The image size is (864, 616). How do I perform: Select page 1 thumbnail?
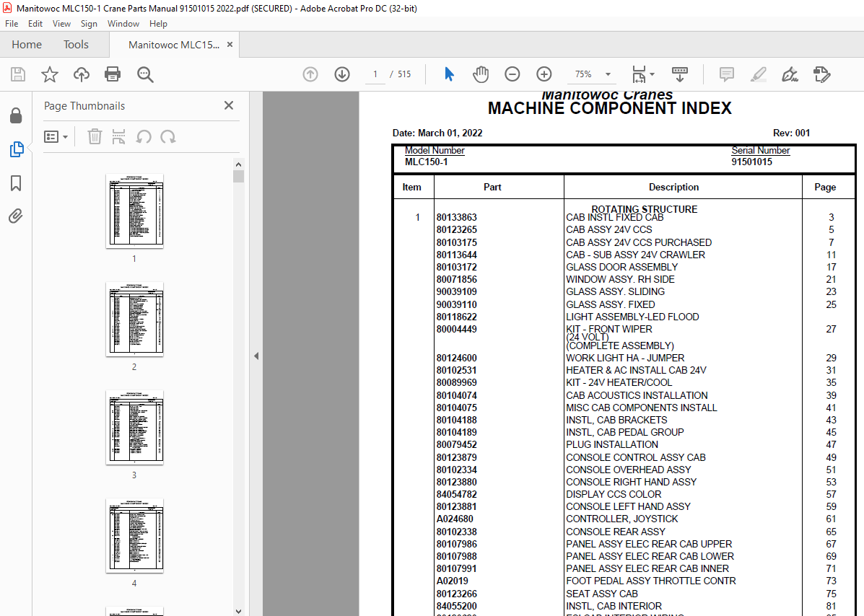[134, 211]
